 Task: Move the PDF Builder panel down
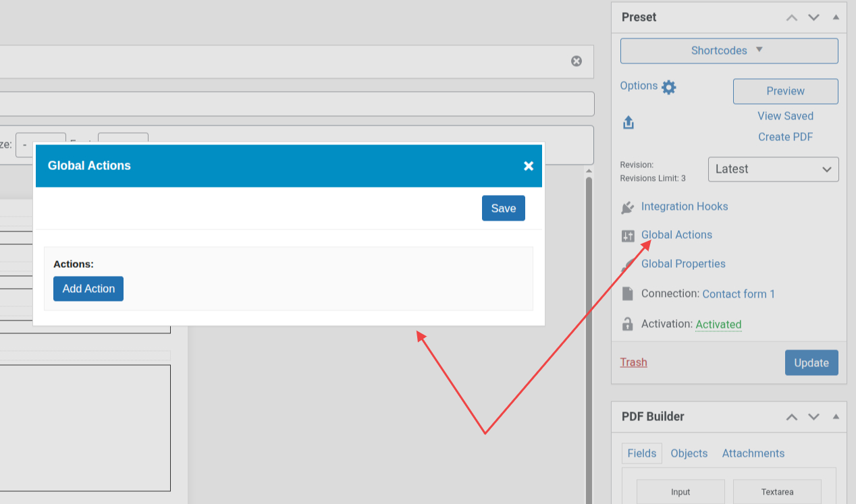point(813,417)
